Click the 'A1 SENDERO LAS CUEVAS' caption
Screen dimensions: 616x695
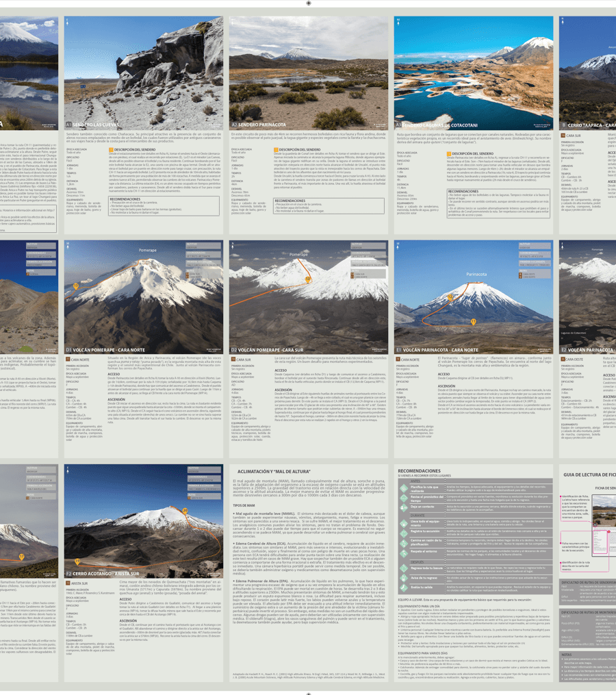92,125
